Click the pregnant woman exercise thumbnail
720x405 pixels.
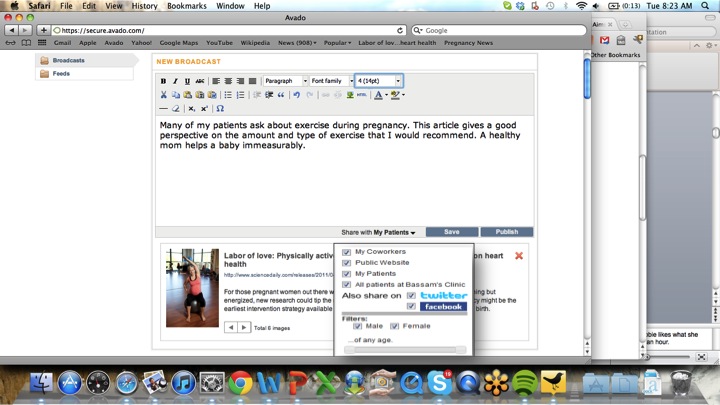tap(192, 288)
